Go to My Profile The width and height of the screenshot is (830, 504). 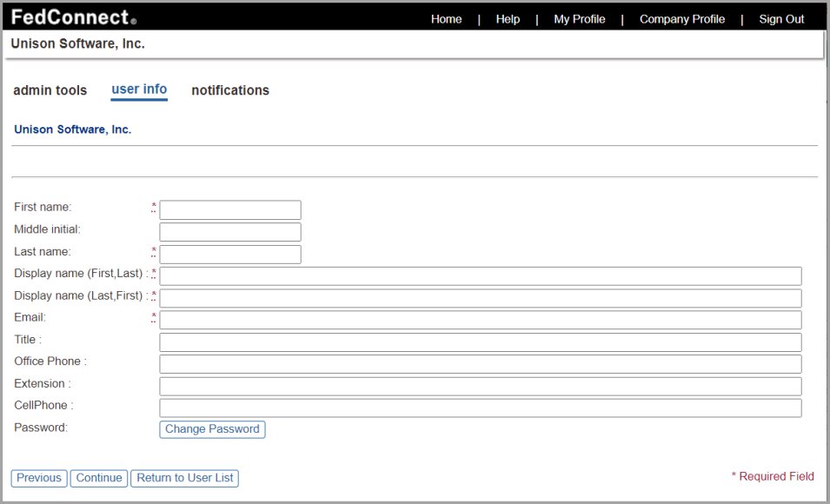tap(579, 18)
